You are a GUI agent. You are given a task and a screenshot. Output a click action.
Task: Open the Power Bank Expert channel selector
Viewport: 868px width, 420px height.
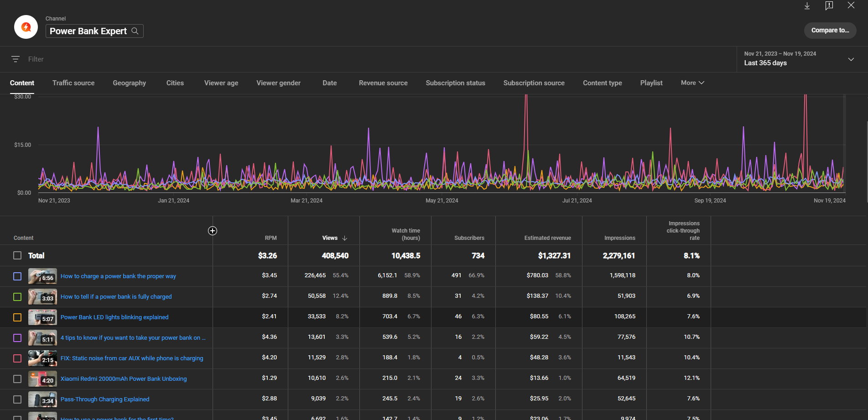94,31
